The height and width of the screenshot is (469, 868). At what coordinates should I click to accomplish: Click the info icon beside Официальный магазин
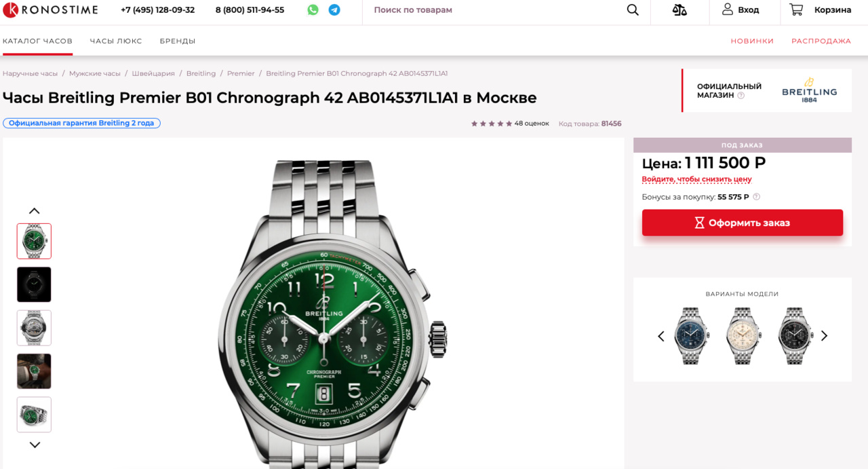tap(741, 96)
